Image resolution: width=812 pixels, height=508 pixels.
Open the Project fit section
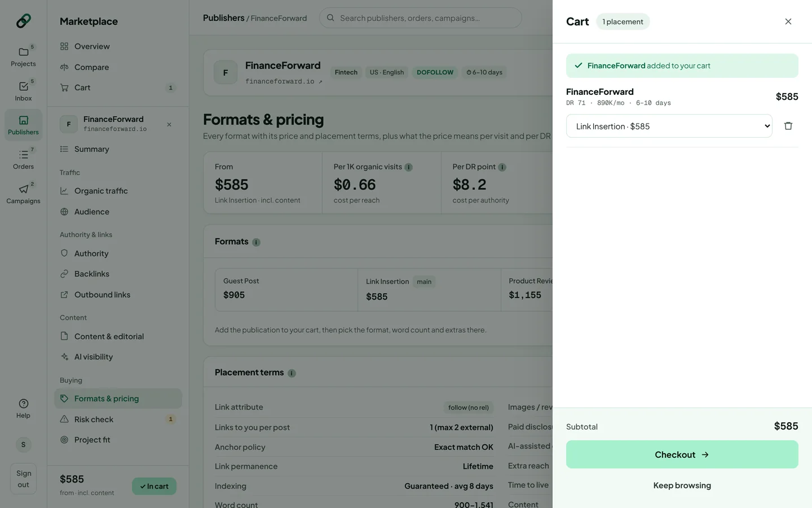118,440
